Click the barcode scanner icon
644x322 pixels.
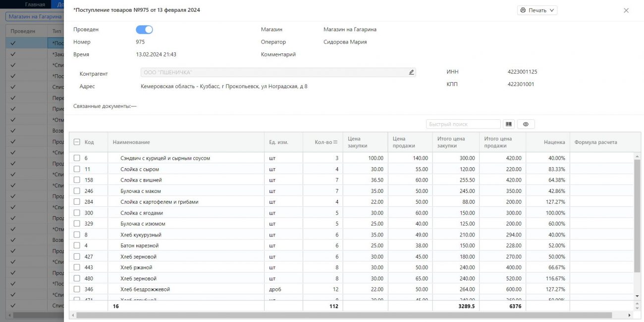point(509,124)
